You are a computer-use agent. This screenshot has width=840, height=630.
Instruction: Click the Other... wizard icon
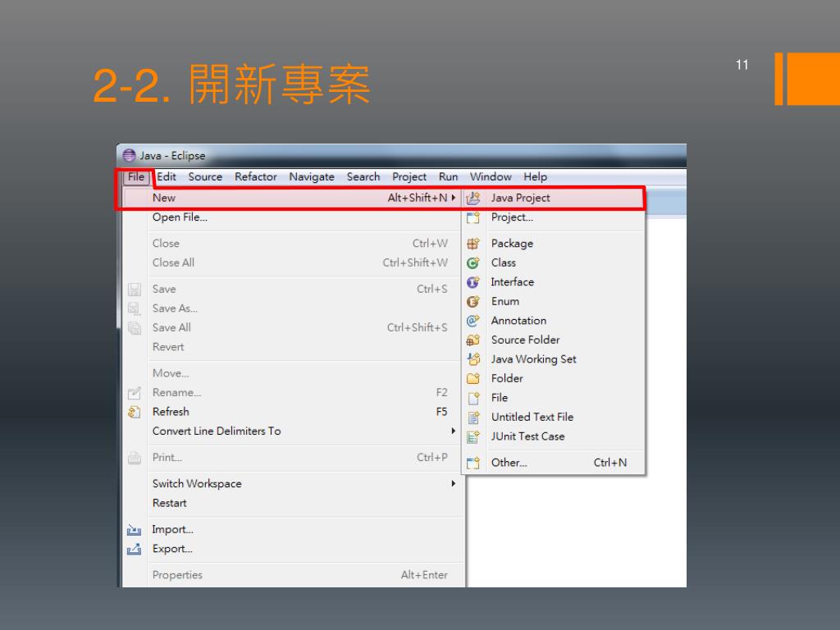pyautogui.click(x=473, y=463)
